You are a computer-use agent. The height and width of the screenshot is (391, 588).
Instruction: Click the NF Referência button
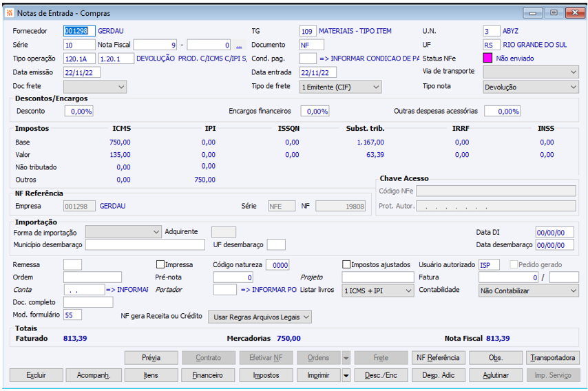pyautogui.click(x=438, y=358)
